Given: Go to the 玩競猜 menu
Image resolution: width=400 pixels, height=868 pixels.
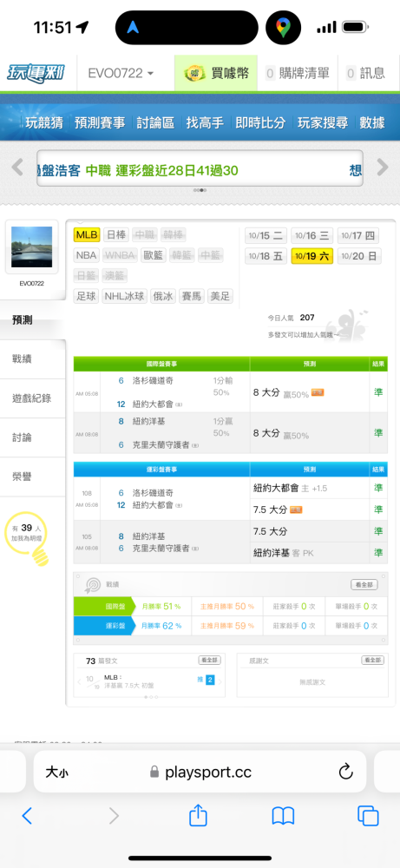Looking at the screenshot, I should [44, 122].
